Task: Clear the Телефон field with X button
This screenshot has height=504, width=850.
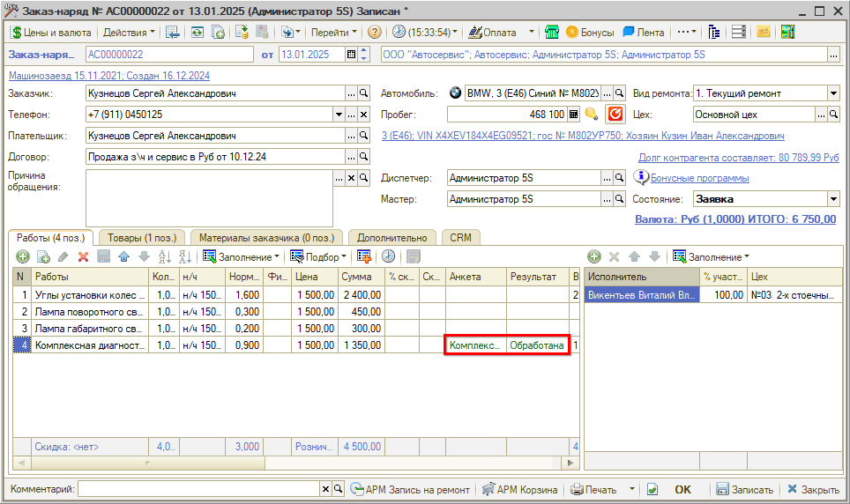Action: [363, 115]
